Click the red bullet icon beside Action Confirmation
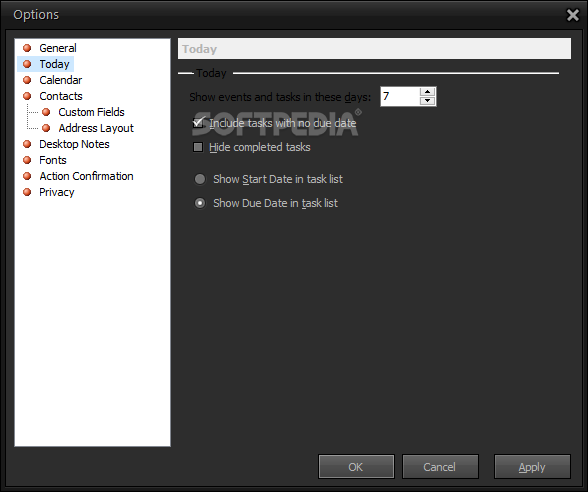The width and height of the screenshot is (588, 492). [x=27, y=176]
